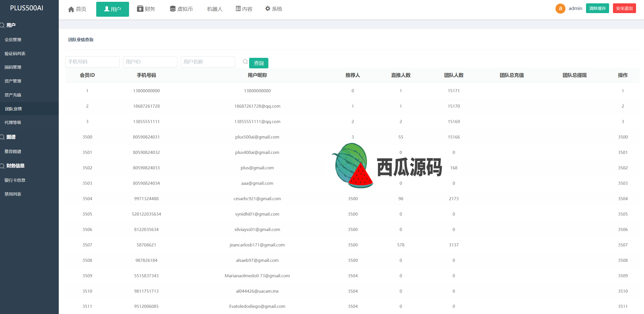Open 推荐图谱 in the sidebar
Image resolution: width=644 pixels, height=314 pixels.
[x=13, y=151]
